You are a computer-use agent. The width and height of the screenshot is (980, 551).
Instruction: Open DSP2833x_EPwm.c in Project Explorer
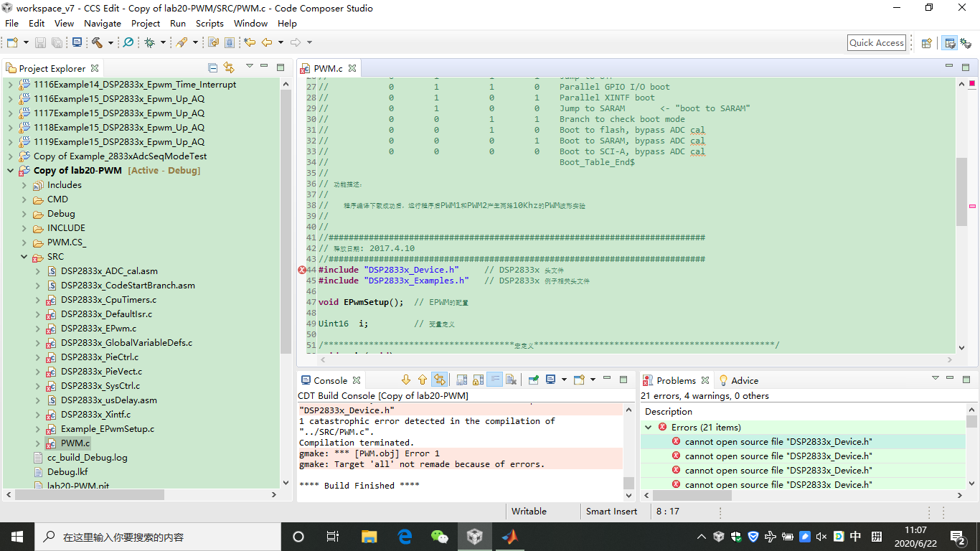[98, 329]
